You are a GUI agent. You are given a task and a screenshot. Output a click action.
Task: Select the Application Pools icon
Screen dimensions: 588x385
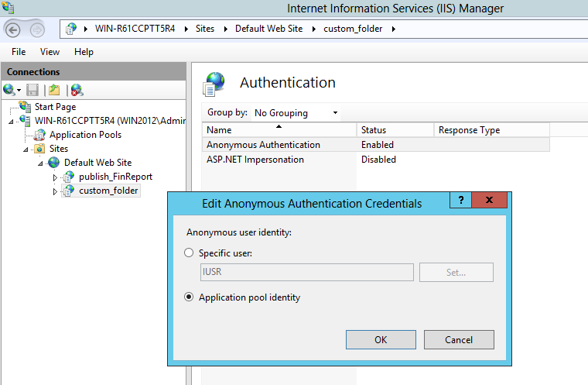coord(40,135)
